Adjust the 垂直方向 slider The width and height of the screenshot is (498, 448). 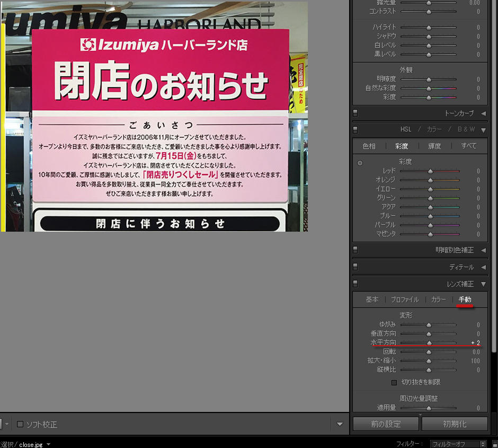[x=429, y=334]
